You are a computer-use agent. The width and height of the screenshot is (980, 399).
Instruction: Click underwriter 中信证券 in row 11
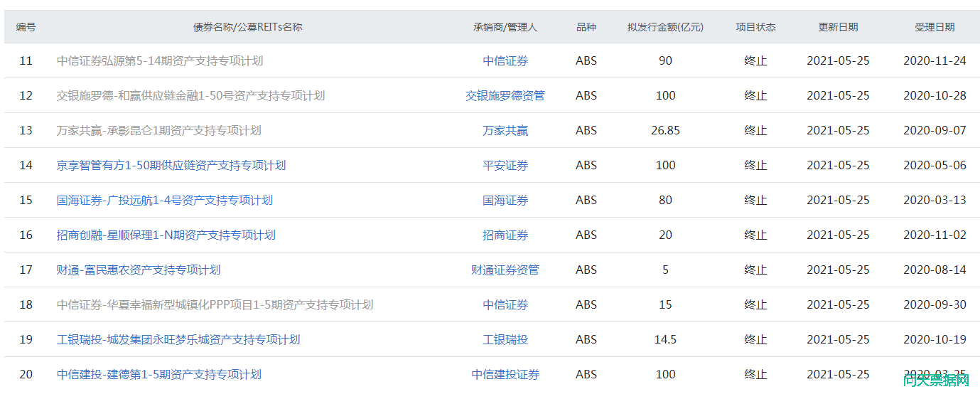pyautogui.click(x=505, y=61)
